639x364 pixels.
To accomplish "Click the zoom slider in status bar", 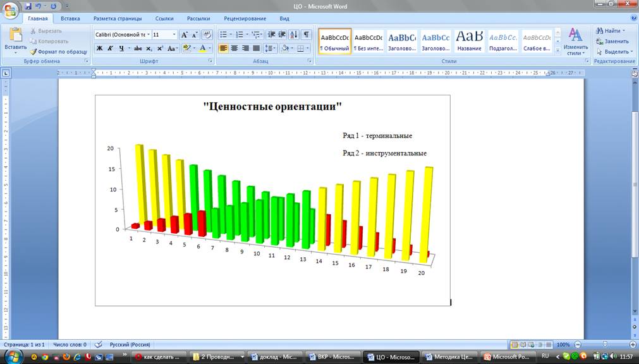I will click(605, 344).
